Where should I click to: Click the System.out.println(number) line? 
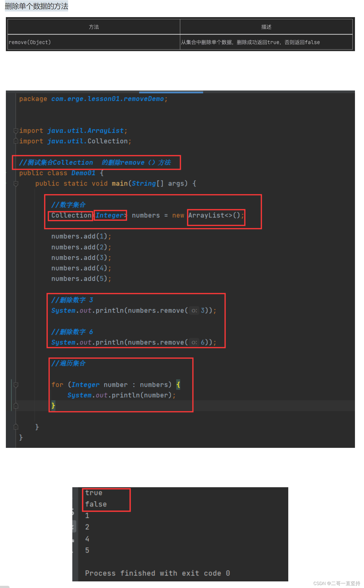click(121, 395)
